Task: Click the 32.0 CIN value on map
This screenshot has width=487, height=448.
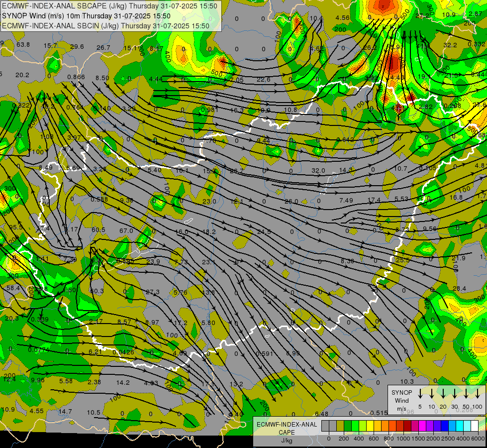Action: click(x=318, y=170)
